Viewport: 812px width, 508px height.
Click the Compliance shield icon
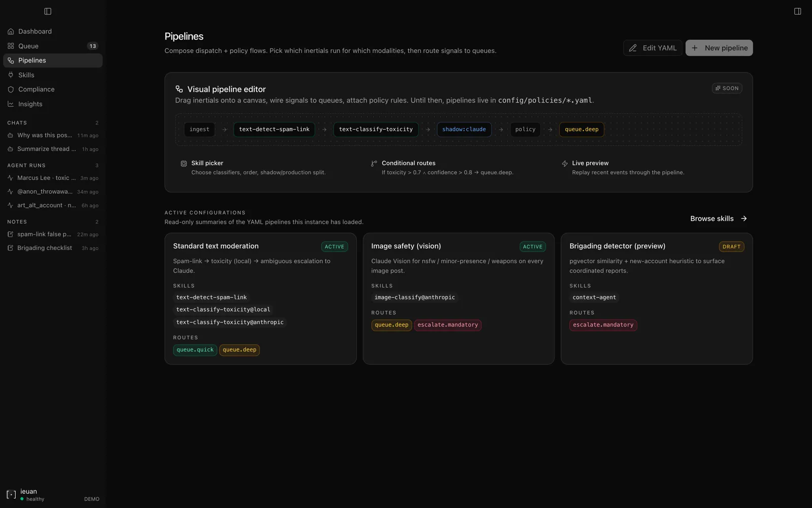point(11,89)
